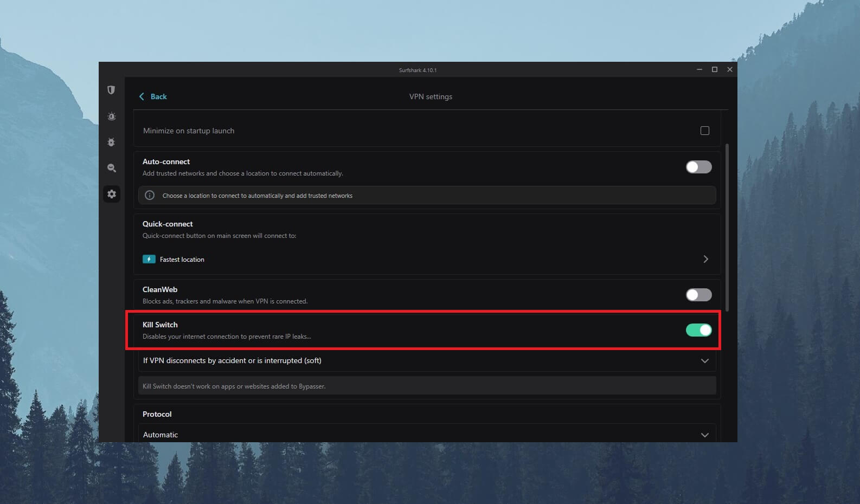The width and height of the screenshot is (860, 504).
Task: Open the Search magnifier icon in sidebar
Action: pyautogui.click(x=111, y=168)
